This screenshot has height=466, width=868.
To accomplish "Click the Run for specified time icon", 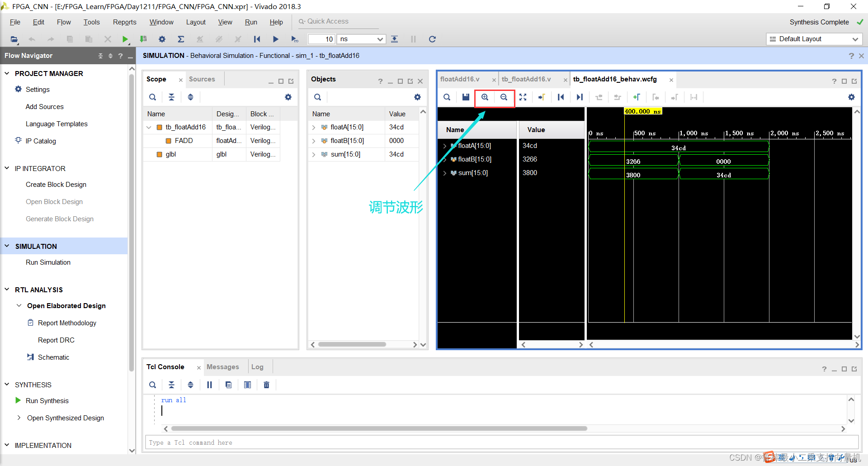I will tap(294, 39).
